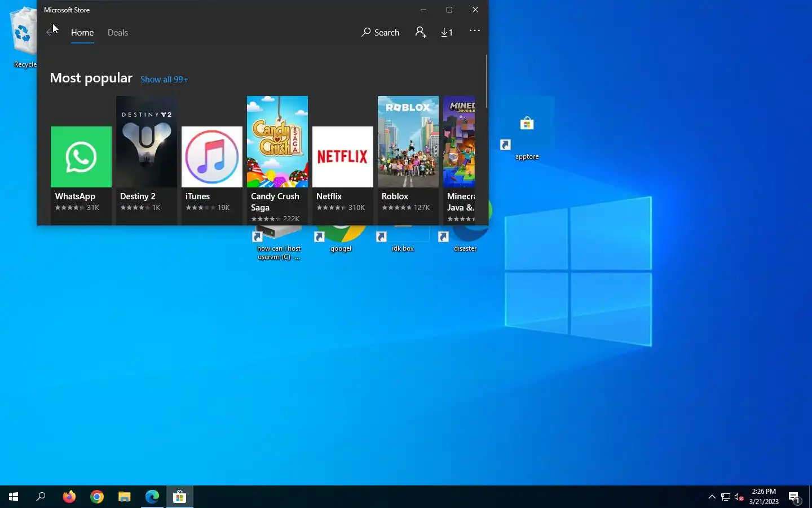Image resolution: width=812 pixels, height=508 pixels.
Task: Select the googel desktop shortcut
Action: coord(341,239)
